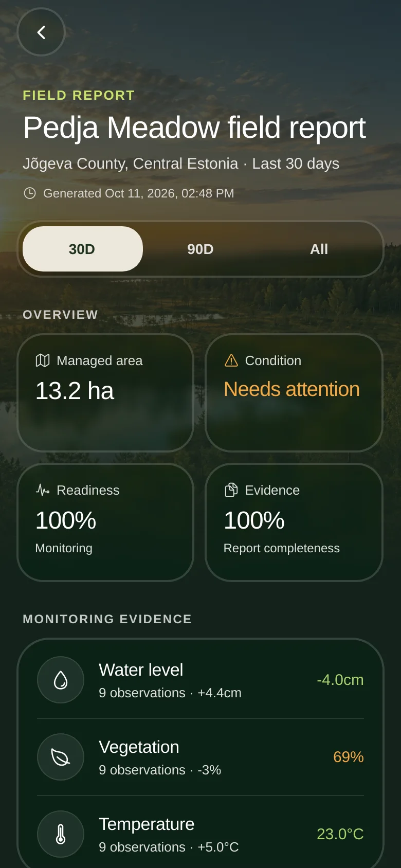Click the leaf icon for Vegetation
The image size is (401, 868).
(x=61, y=757)
